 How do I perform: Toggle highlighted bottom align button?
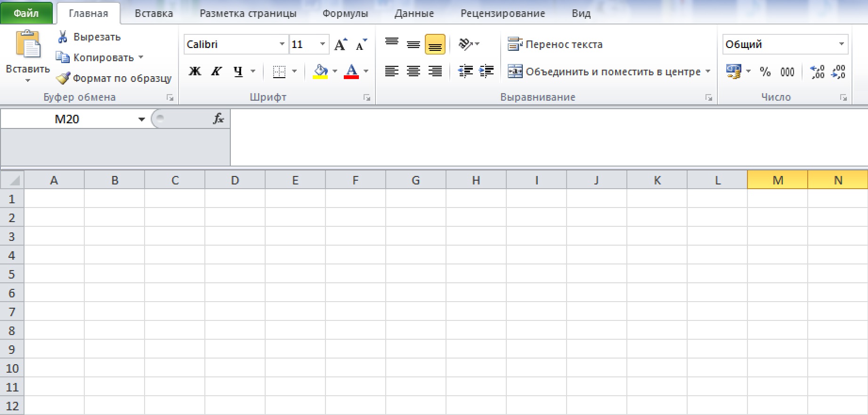[435, 44]
